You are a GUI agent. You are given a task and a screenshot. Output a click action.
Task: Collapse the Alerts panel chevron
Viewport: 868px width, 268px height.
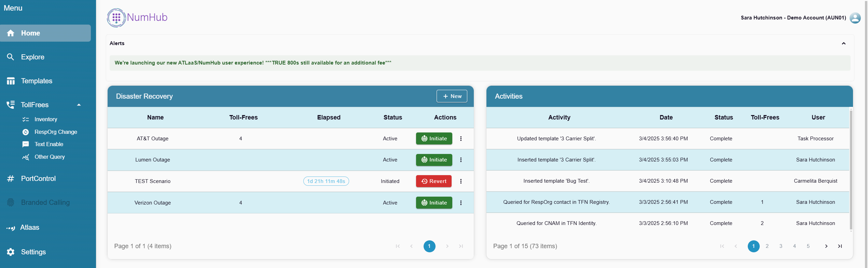click(843, 43)
